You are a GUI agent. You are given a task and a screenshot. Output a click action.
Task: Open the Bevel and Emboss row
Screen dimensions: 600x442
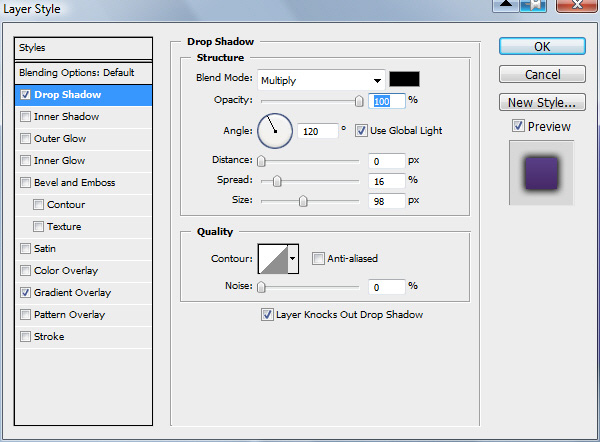[x=83, y=183]
